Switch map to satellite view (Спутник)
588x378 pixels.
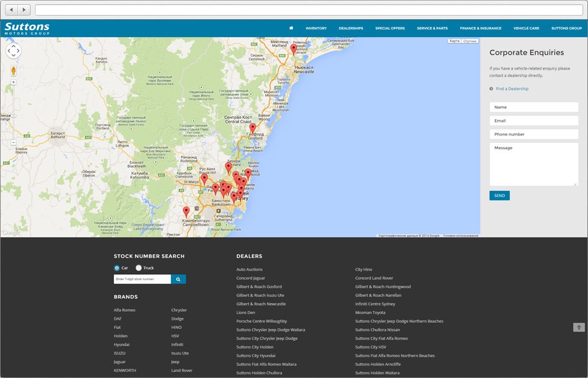click(470, 41)
